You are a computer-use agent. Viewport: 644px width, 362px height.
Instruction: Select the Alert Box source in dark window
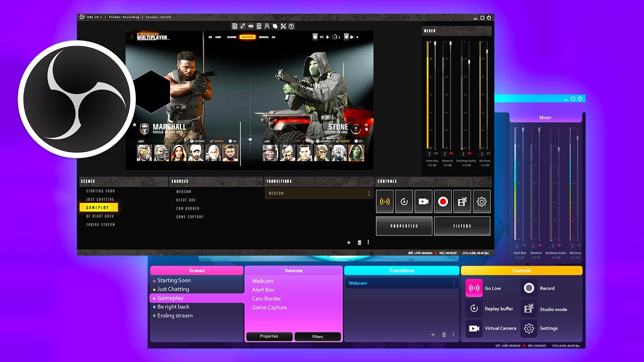[186, 200]
